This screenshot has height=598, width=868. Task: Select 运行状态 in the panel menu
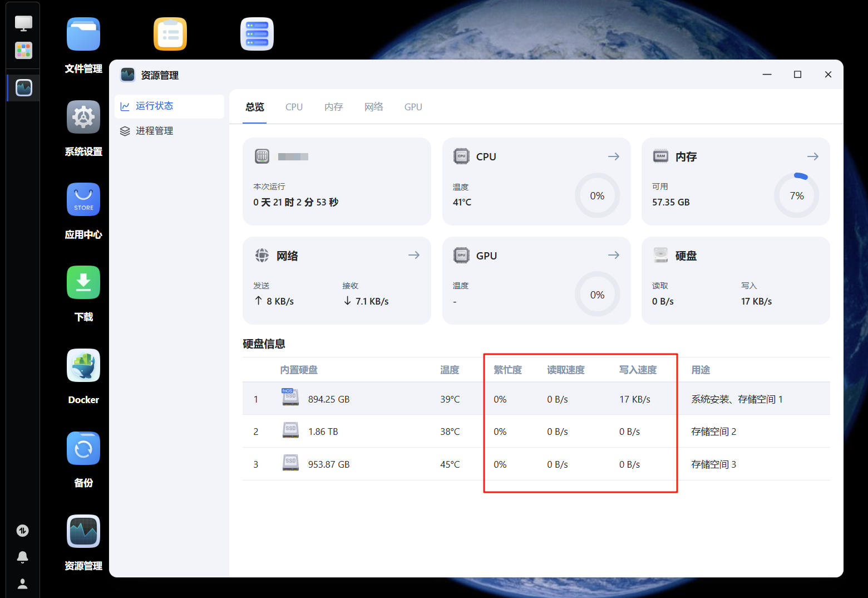pyautogui.click(x=155, y=106)
